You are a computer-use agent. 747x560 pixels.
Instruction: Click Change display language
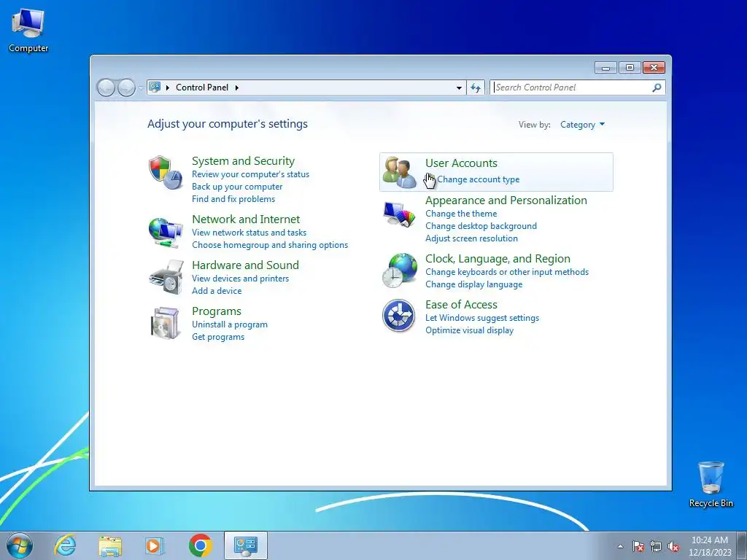click(x=474, y=285)
